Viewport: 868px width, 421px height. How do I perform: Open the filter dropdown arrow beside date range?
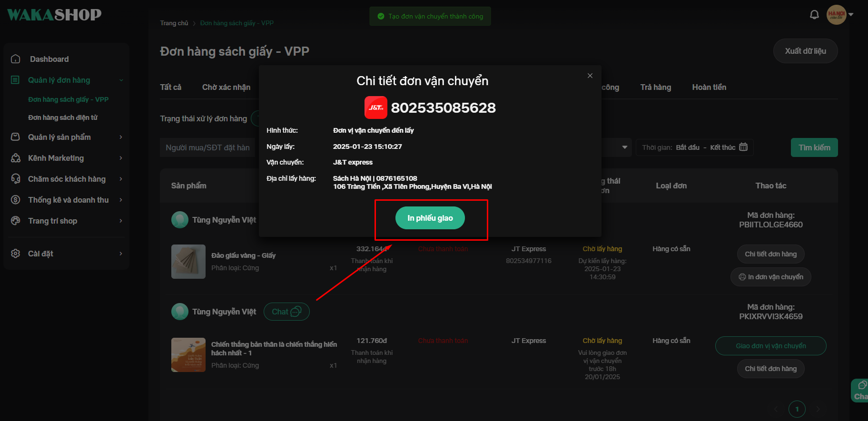624,147
